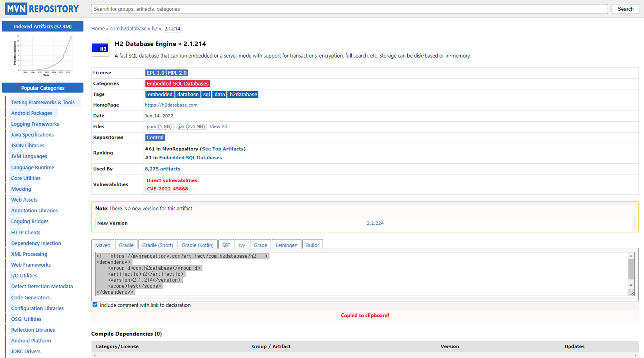Open 8,275 artifacts used-by link
The width and height of the screenshot is (644, 358).
(163, 169)
